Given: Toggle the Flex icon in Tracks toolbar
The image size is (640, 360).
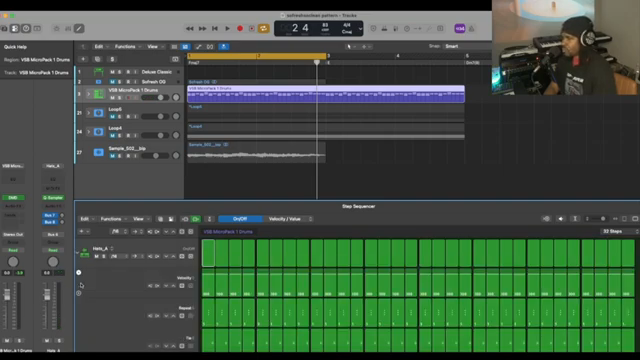Looking at the screenshot, I should click(x=210, y=47).
